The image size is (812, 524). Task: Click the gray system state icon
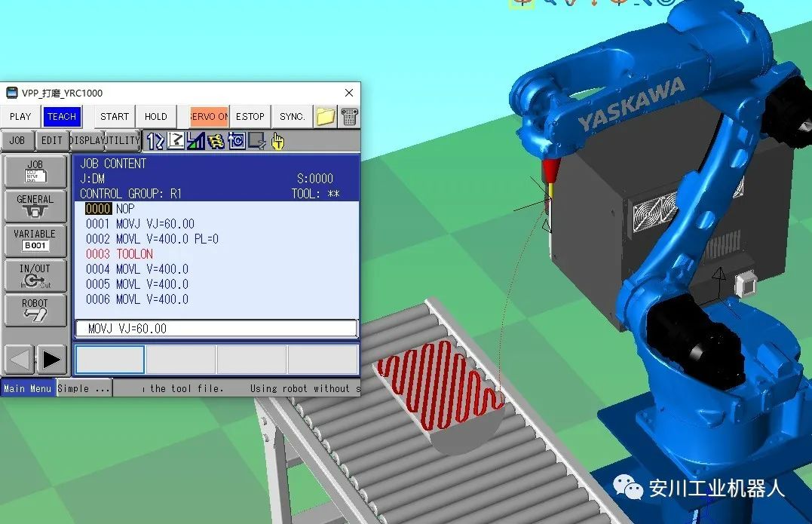coord(257,141)
